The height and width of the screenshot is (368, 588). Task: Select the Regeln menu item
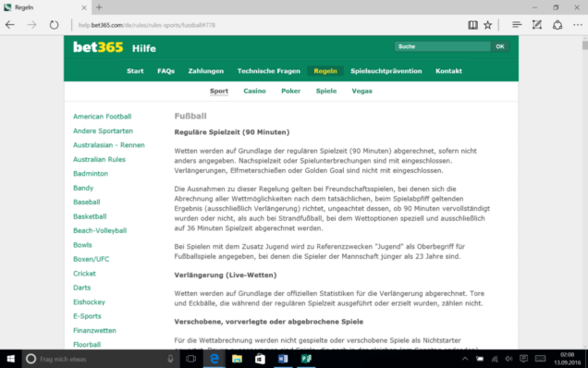pyautogui.click(x=325, y=71)
